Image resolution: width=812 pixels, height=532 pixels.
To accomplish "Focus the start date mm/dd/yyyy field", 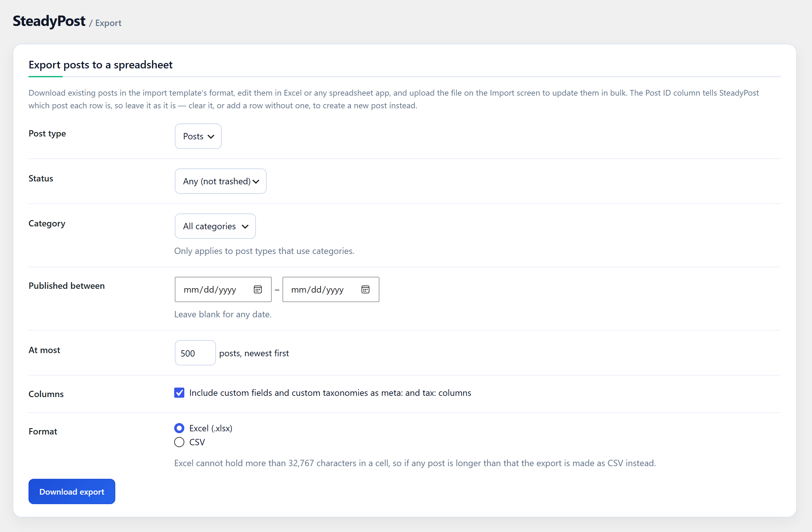I will [x=223, y=289].
